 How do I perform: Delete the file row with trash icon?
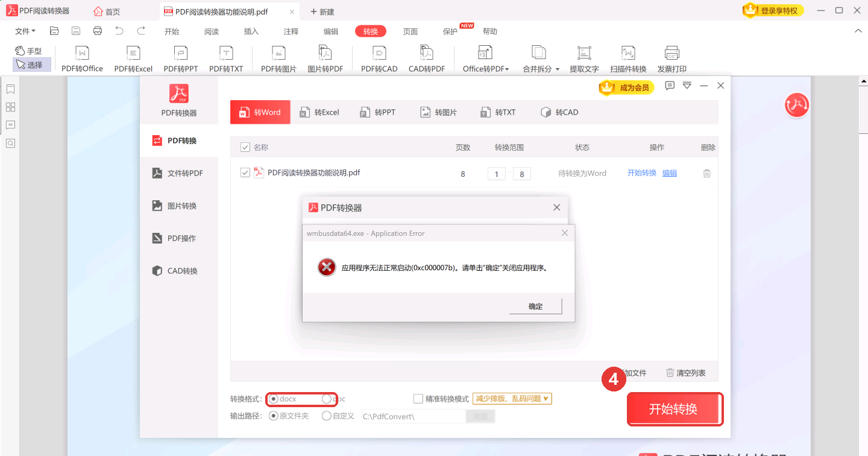pos(707,173)
